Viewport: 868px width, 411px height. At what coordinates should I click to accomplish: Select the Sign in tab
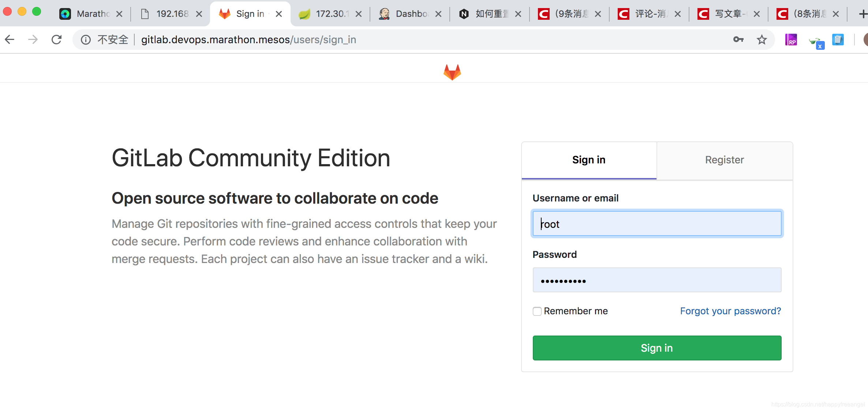pyautogui.click(x=588, y=160)
